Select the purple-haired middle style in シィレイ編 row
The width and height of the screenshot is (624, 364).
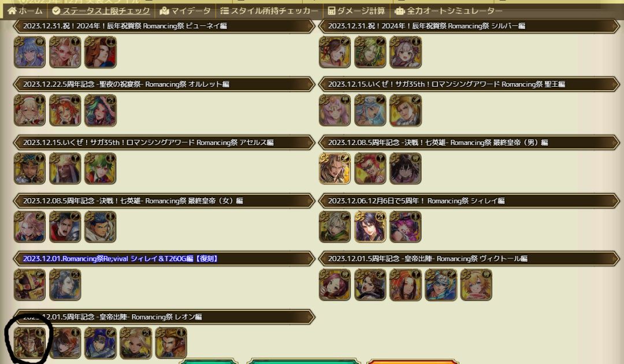click(x=370, y=226)
